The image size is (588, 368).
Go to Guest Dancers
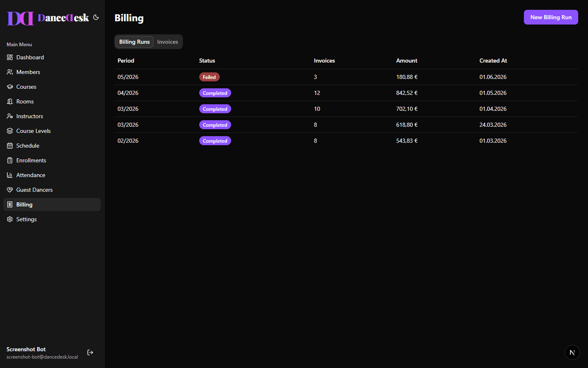pos(52,190)
